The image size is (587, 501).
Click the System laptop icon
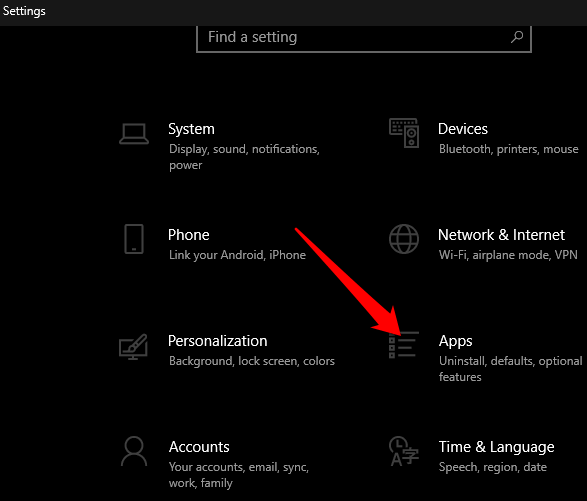pyautogui.click(x=134, y=134)
